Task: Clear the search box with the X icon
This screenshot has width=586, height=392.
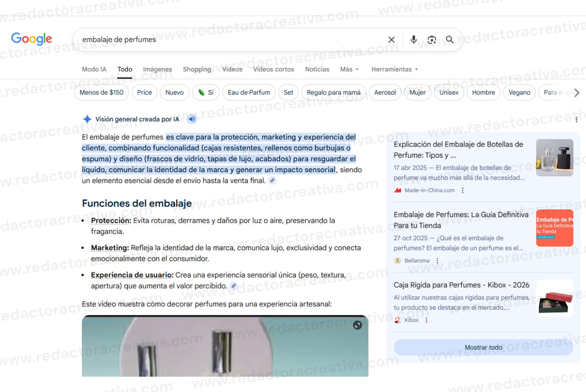Action: point(391,40)
